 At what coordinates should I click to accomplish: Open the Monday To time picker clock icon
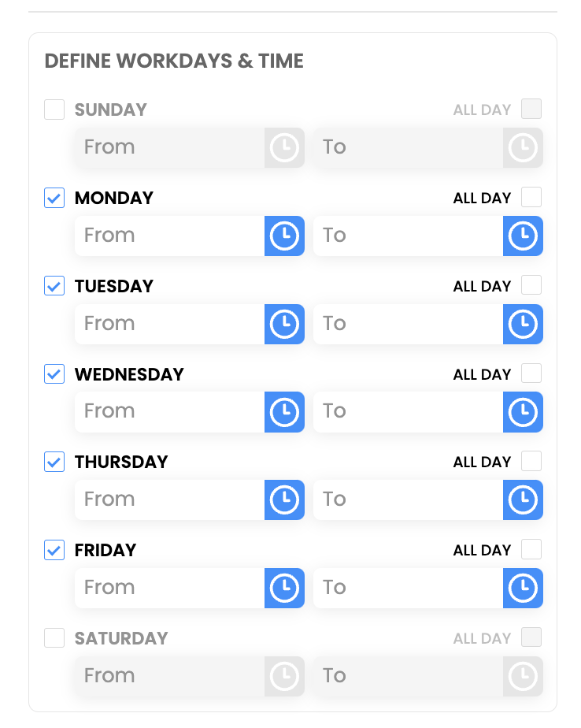(x=523, y=236)
